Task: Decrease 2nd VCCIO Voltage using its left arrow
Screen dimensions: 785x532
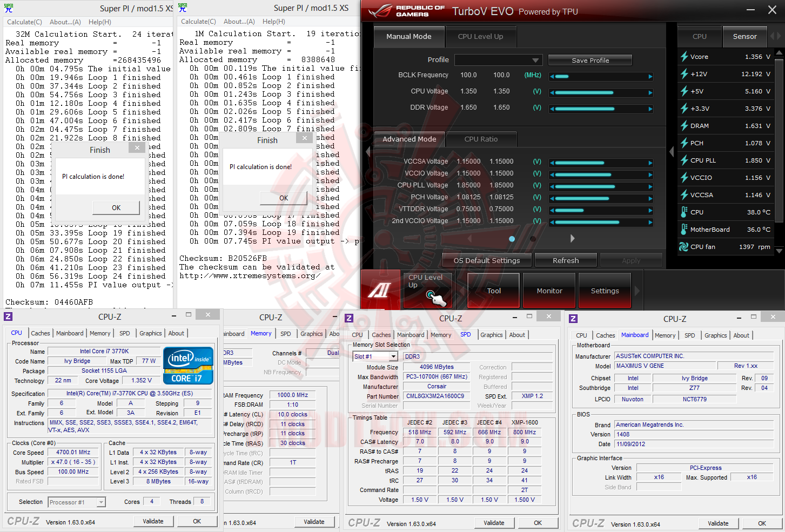Action: click(552, 222)
